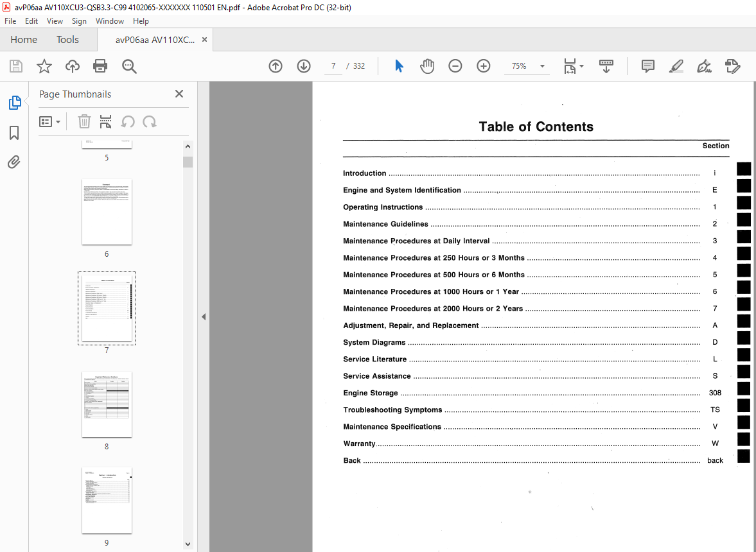The image size is (756, 552).
Task: Rotate page counterclockwise
Action: (128, 121)
